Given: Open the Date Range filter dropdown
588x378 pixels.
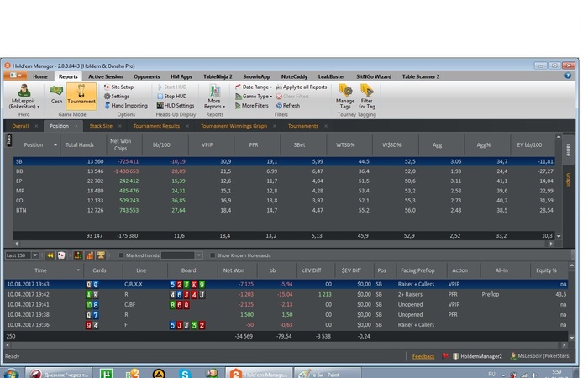Looking at the screenshot, I should (x=254, y=87).
